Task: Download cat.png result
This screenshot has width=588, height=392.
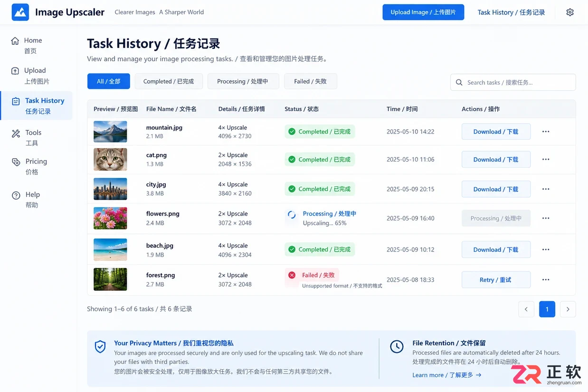Action: click(x=496, y=160)
